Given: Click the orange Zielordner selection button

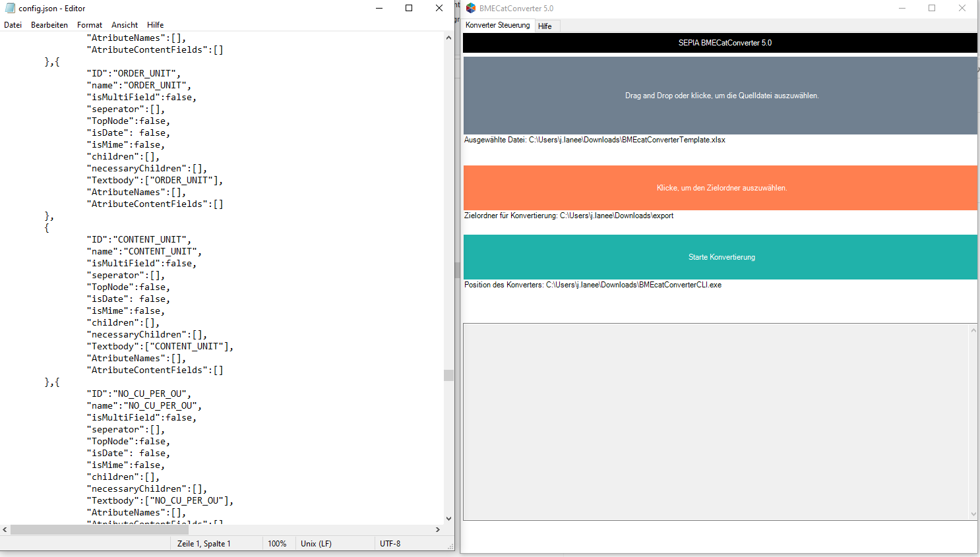Looking at the screenshot, I should point(720,188).
